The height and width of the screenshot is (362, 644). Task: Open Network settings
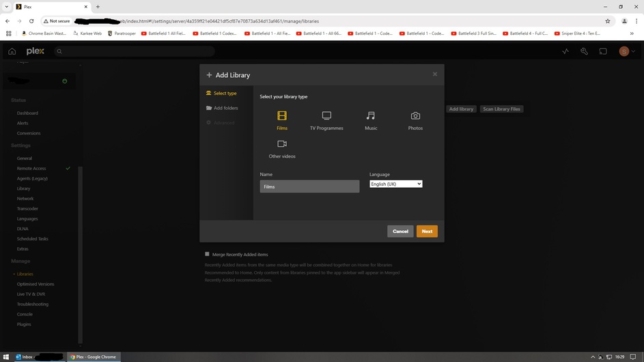[25, 199]
